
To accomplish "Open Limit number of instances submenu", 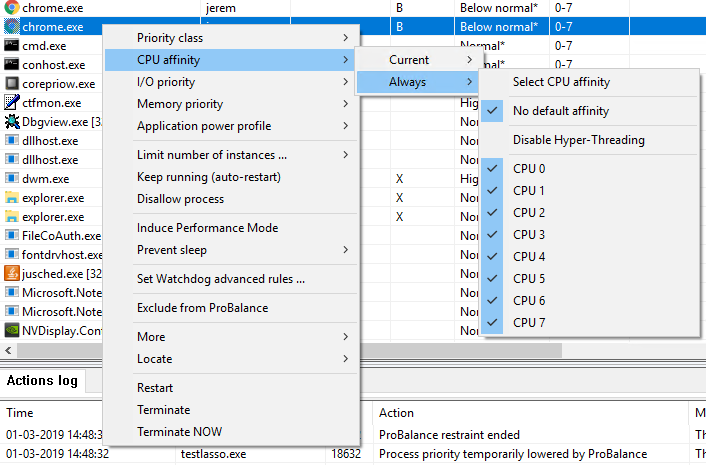I will pyautogui.click(x=231, y=155).
